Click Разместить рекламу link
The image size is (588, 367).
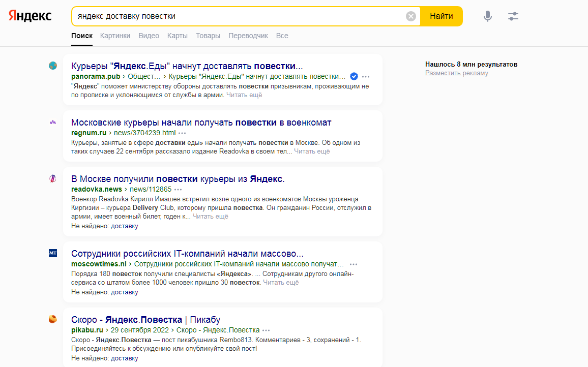[x=457, y=73]
